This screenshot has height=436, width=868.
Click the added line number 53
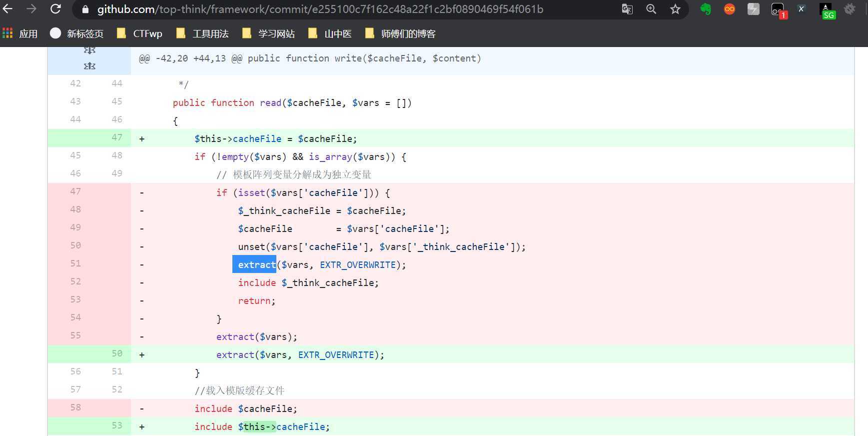(117, 425)
